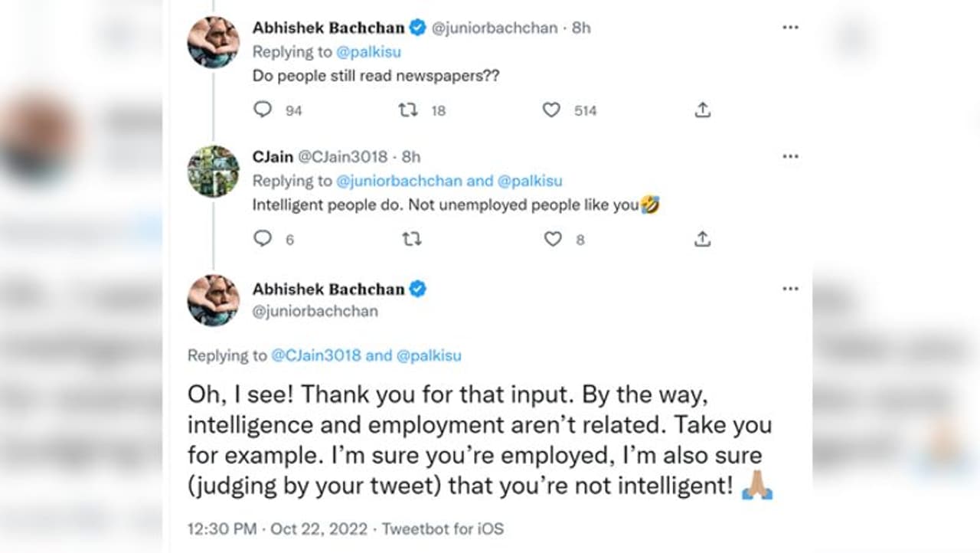The image size is (980, 553).
Task: Click the Abhishek Bachchan name on the first tweet
Action: 328,28
